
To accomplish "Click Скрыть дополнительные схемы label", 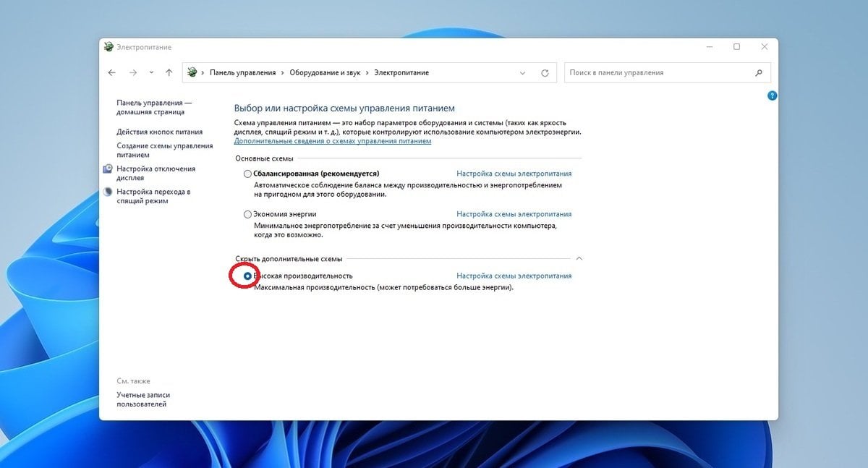I will pos(289,258).
